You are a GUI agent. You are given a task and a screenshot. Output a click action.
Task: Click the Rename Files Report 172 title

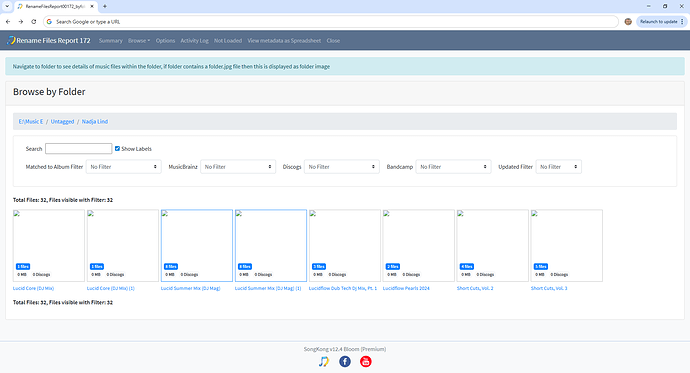tap(53, 40)
